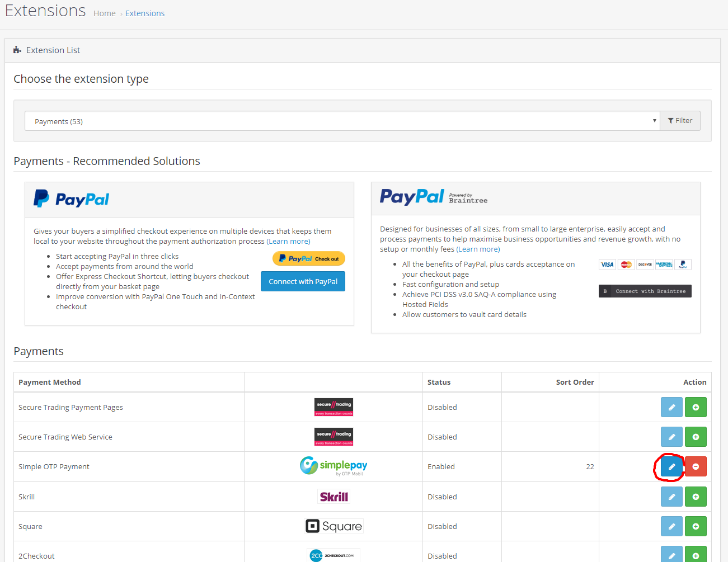
Task: Click Choose the extension type heading
Action: pyautogui.click(x=81, y=79)
